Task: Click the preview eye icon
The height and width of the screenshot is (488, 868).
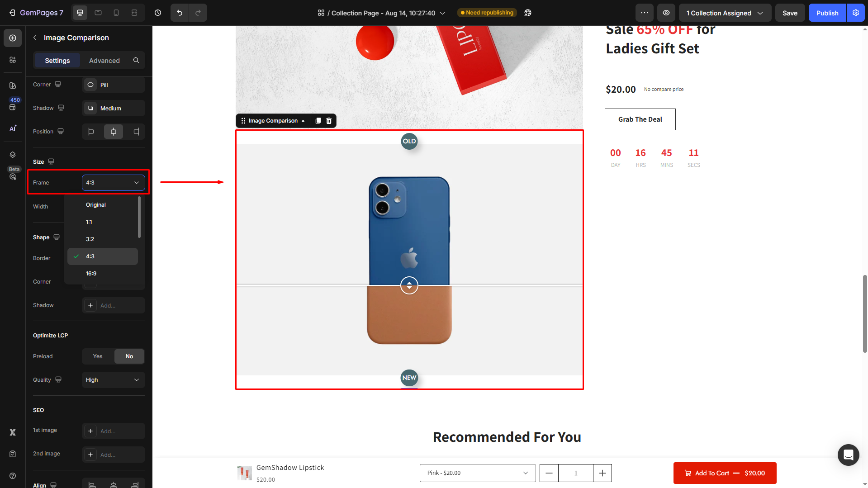Action: point(666,13)
